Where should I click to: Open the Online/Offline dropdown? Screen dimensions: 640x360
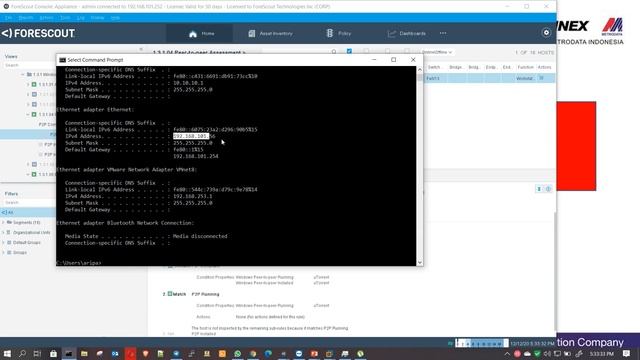coord(437,52)
